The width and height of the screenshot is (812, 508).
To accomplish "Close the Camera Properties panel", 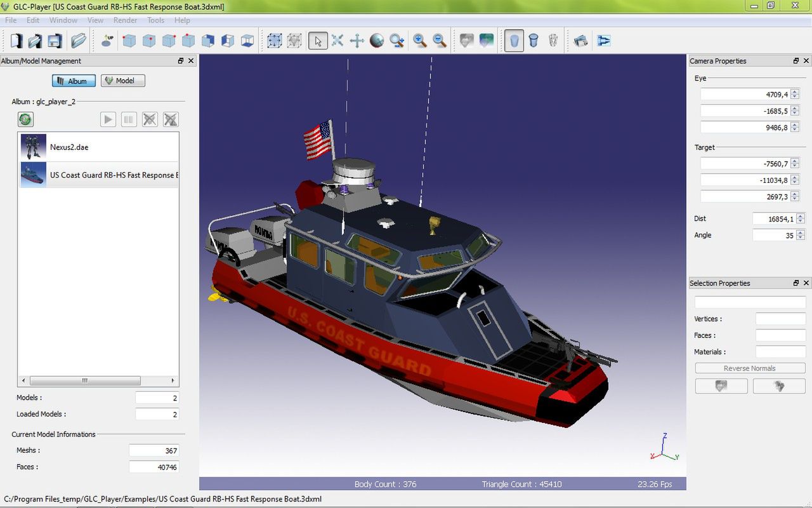I will [x=806, y=61].
